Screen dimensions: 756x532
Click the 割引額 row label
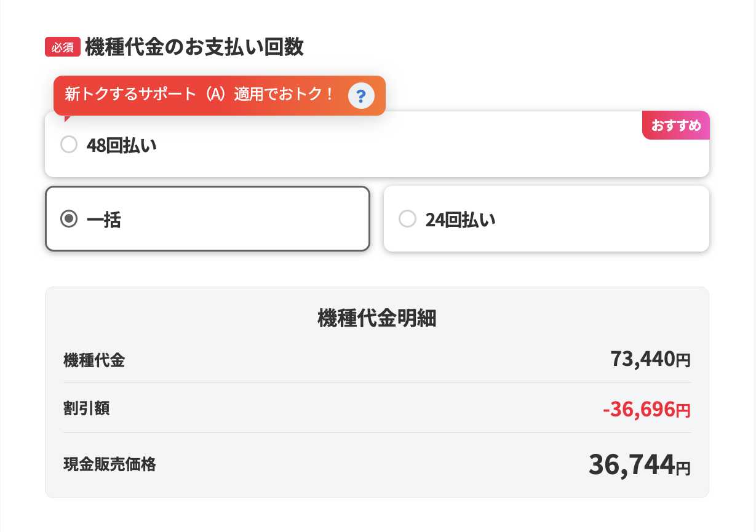click(x=87, y=408)
